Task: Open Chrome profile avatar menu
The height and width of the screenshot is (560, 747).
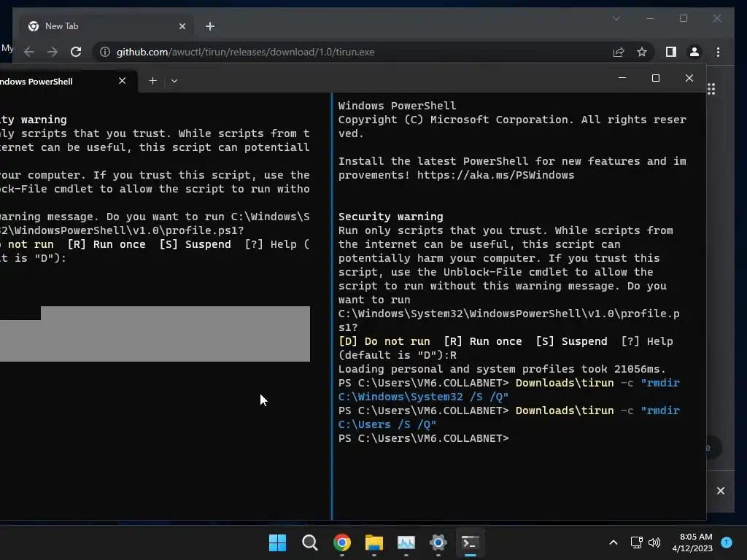Action: 694,52
